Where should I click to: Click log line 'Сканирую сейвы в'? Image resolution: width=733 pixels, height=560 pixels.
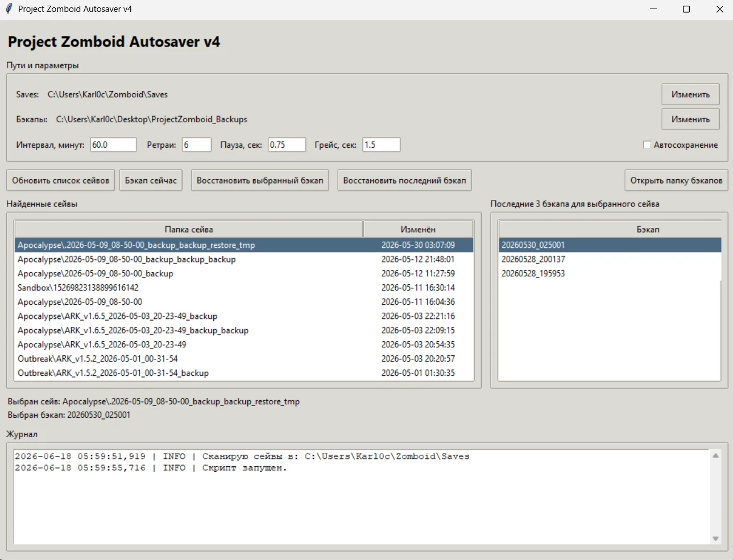point(242,457)
